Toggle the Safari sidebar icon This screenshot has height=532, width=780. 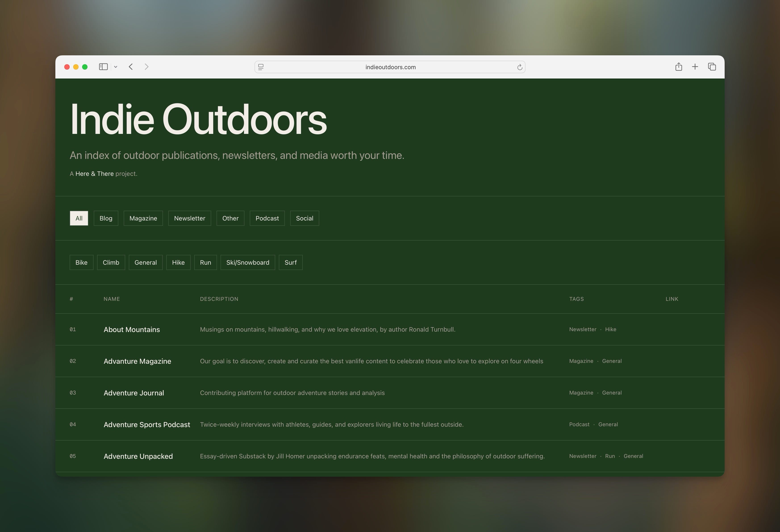pos(103,67)
